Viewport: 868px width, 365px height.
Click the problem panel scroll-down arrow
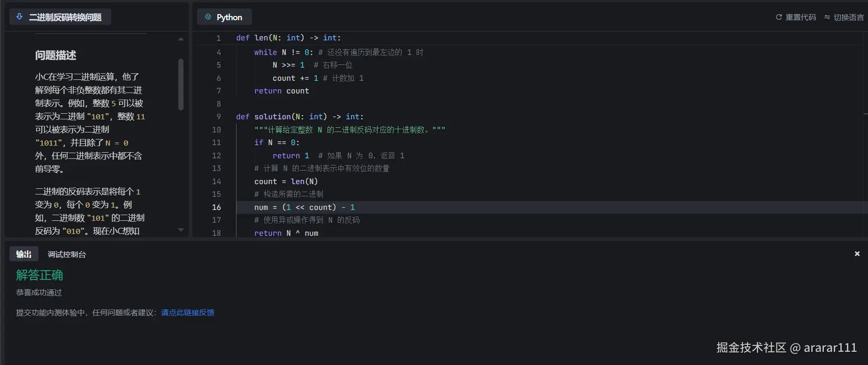[x=181, y=230]
